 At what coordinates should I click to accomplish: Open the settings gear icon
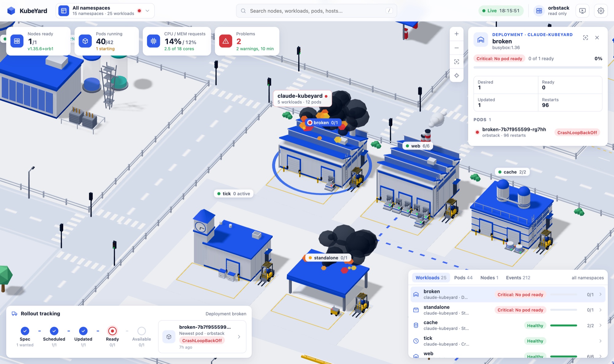click(601, 11)
